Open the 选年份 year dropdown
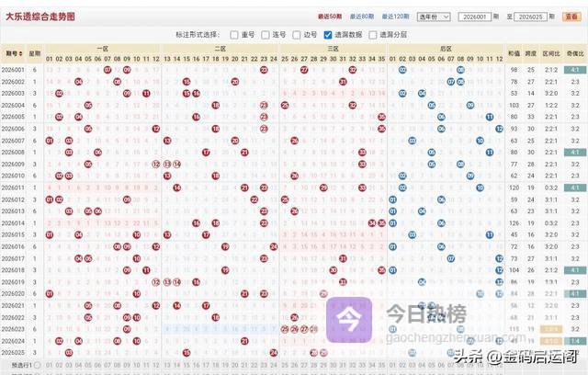The image size is (588, 375). (x=435, y=17)
